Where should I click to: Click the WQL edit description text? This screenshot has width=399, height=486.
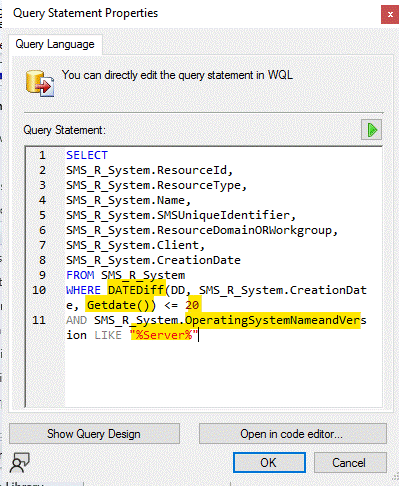(x=177, y=75)
